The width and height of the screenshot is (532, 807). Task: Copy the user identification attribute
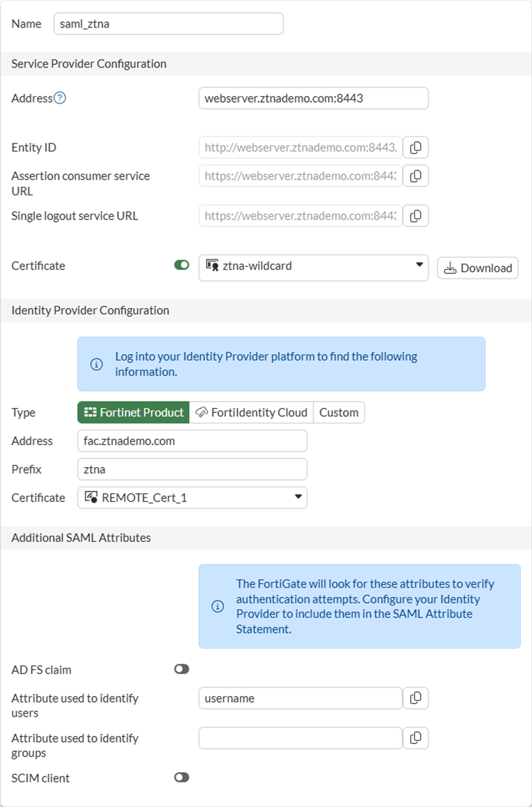tap(416, 698)
